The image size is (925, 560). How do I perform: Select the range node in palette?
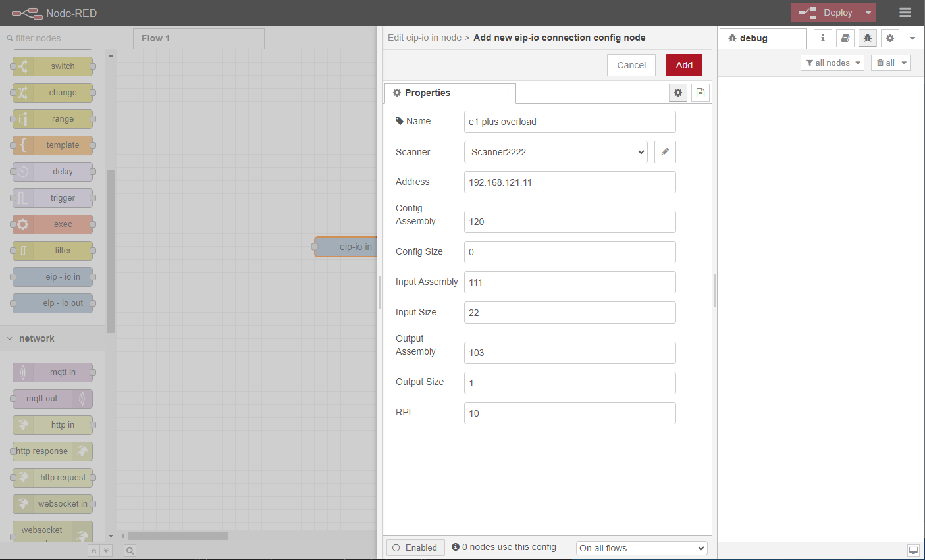click(53, 119)
